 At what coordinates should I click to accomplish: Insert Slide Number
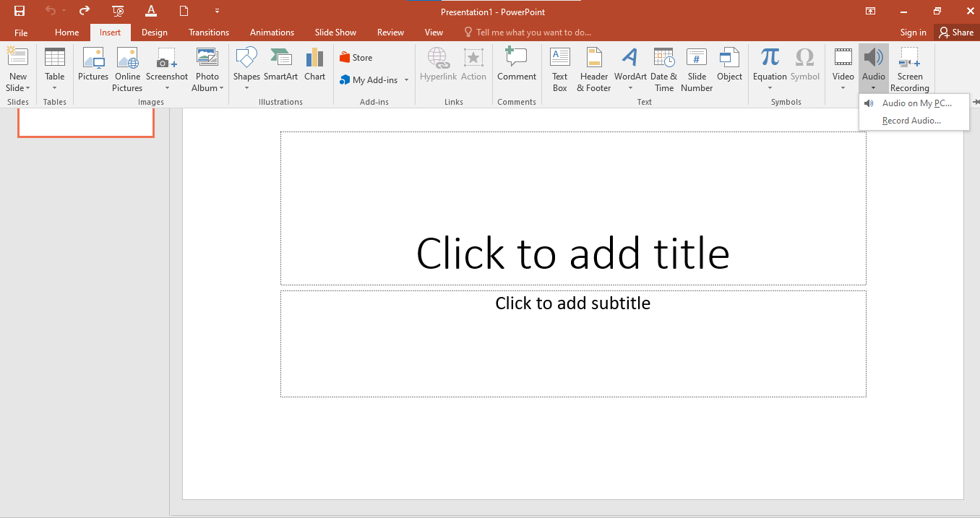pyautogui.click(x=697, y=69)
